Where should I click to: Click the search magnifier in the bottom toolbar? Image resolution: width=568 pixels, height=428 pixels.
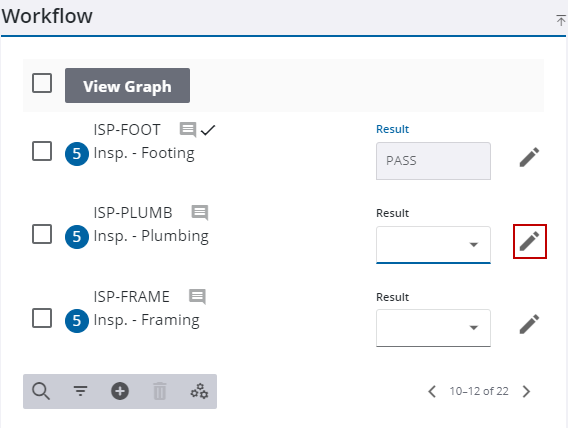point(41,391)
